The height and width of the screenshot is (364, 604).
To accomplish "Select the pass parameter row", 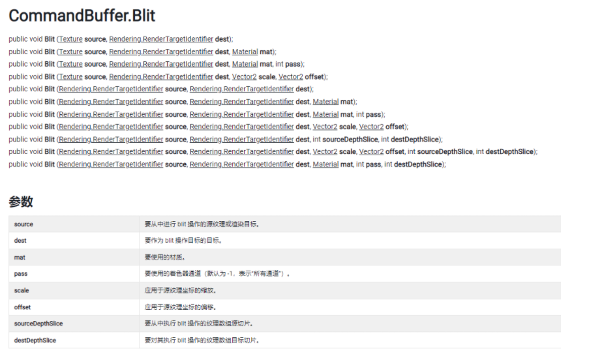I will click(284, 274).
